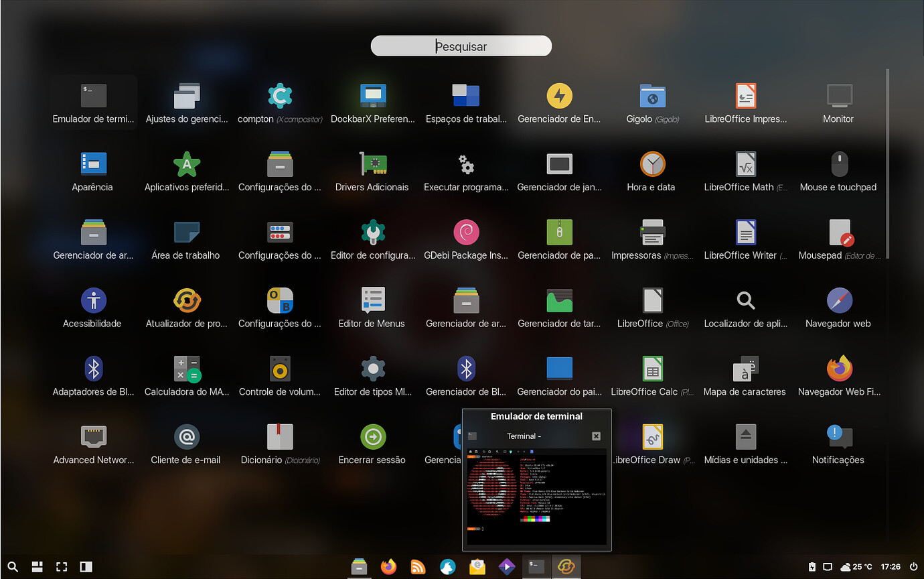The image size is (924, 579).
Task: Toggle the sidebar panel icon
Action: 86,567
